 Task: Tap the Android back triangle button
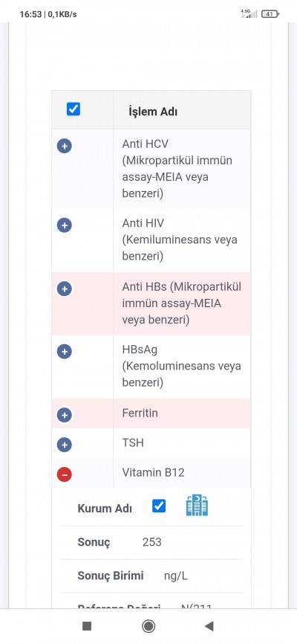coord(209,626)
